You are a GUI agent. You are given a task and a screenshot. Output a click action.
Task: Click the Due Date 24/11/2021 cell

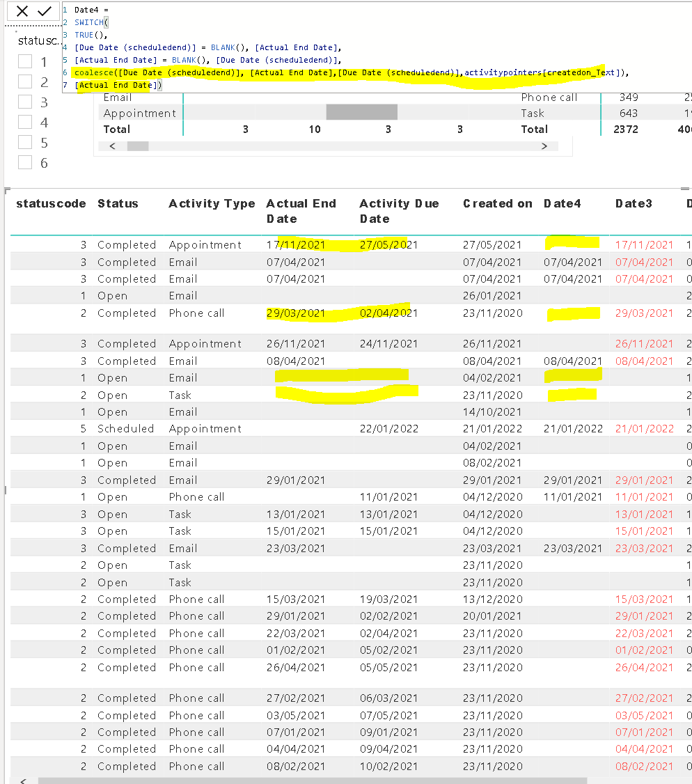389,343
